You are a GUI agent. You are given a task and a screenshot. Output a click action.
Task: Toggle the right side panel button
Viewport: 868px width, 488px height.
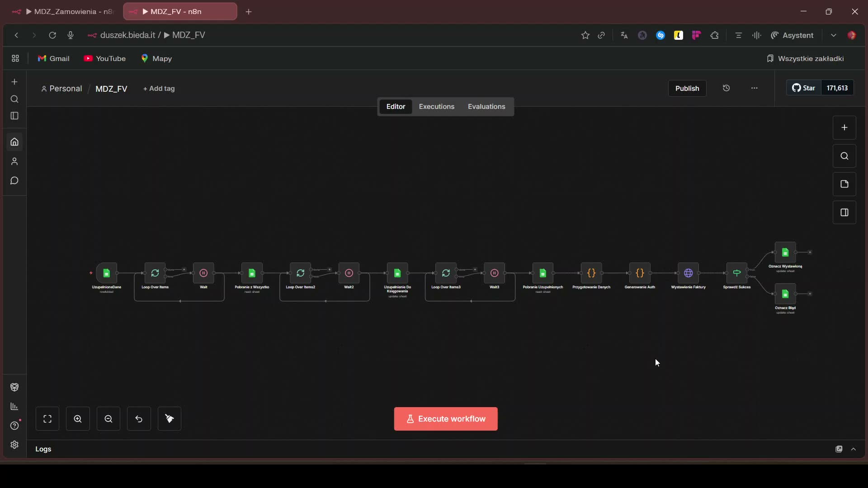844,212
